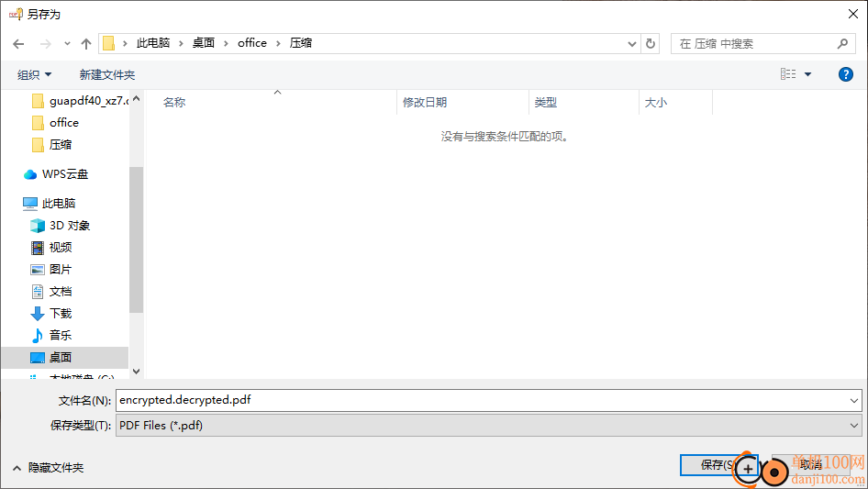
Task: Select 压缩 in the address path
Action: 301,43
